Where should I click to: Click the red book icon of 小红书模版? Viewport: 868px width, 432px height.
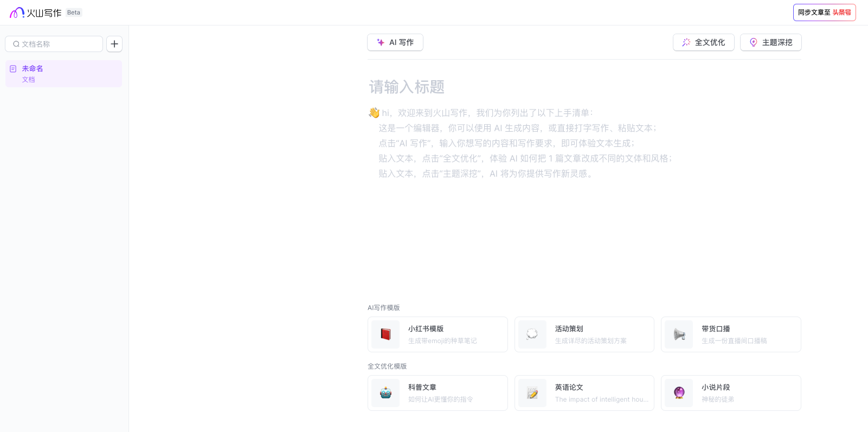point(385,334)
